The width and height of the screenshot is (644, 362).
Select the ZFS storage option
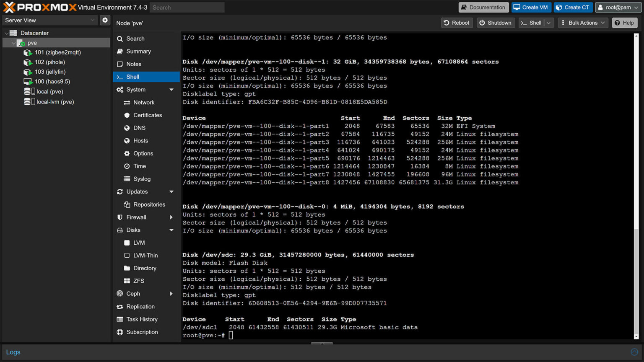point(139,281)
